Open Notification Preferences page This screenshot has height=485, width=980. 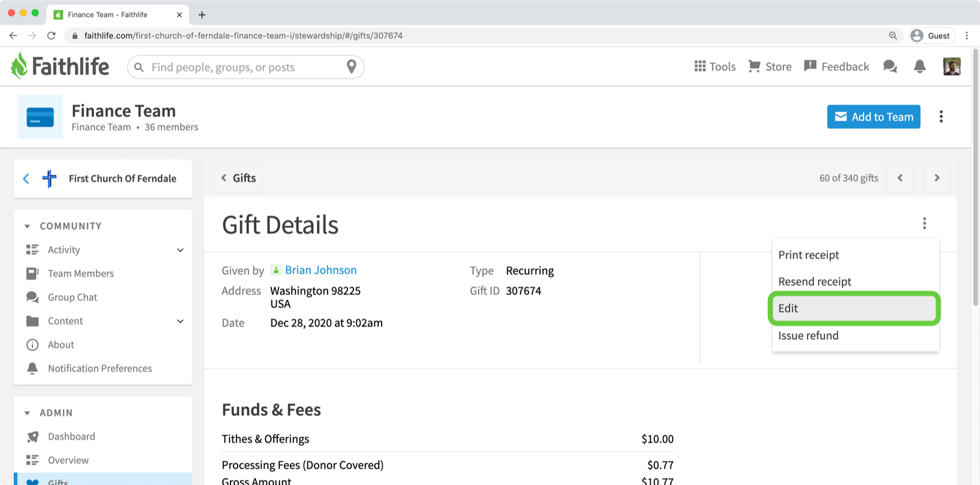coord(100,368)
